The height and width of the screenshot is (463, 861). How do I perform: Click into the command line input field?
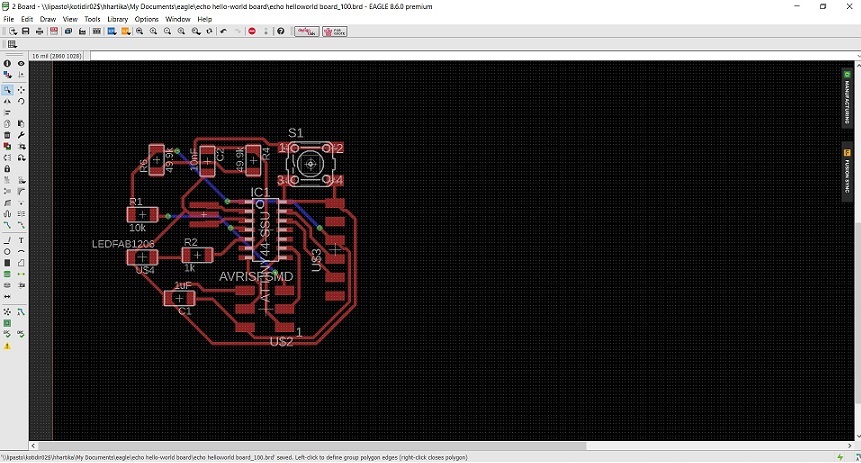[472, 55]
